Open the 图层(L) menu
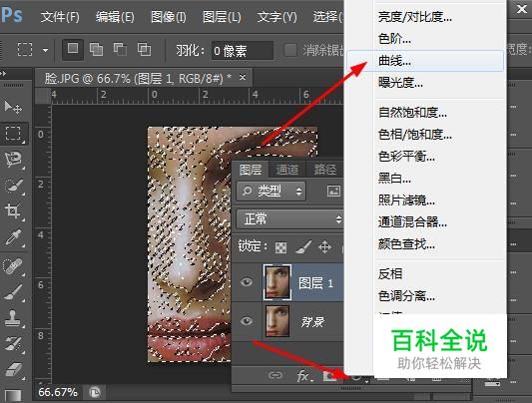Image resolution: width=532 pixels, height=403 pixels. [x=222, y=17]
